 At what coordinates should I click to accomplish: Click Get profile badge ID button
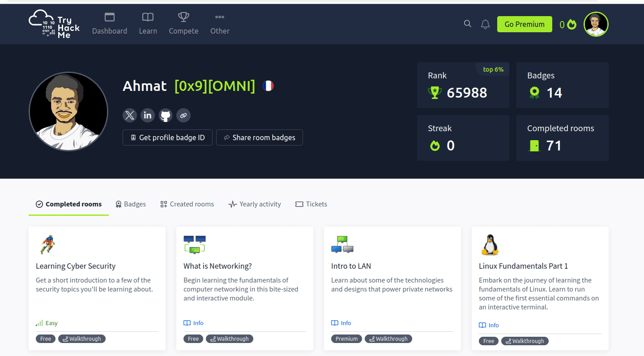pyautogui.click(x=167, y=137)
